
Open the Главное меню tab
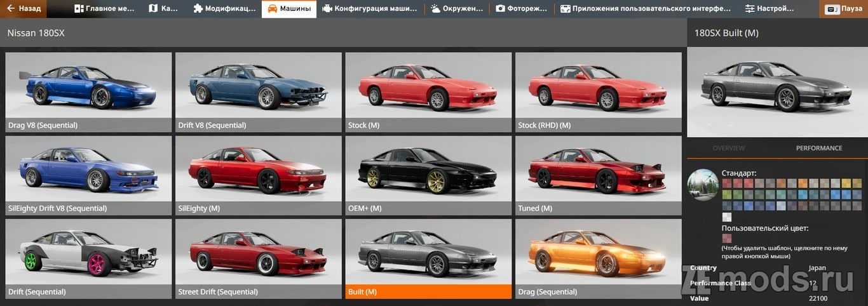pyautogui.click(x=104, y=9)
